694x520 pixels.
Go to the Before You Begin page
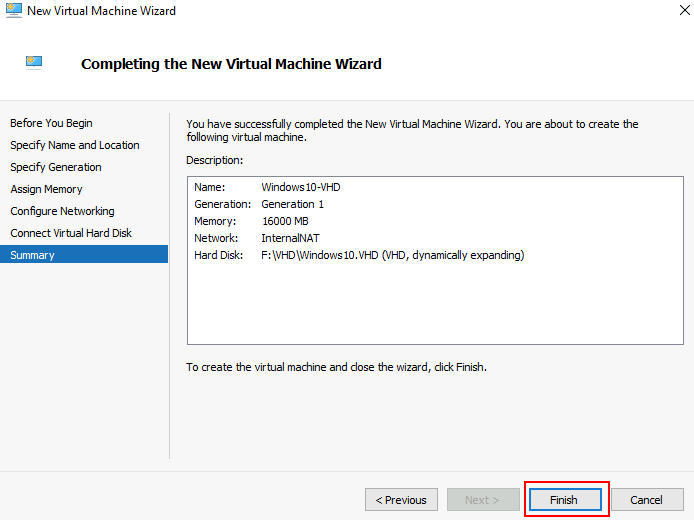pyautogui.click(x=51, y=123)
